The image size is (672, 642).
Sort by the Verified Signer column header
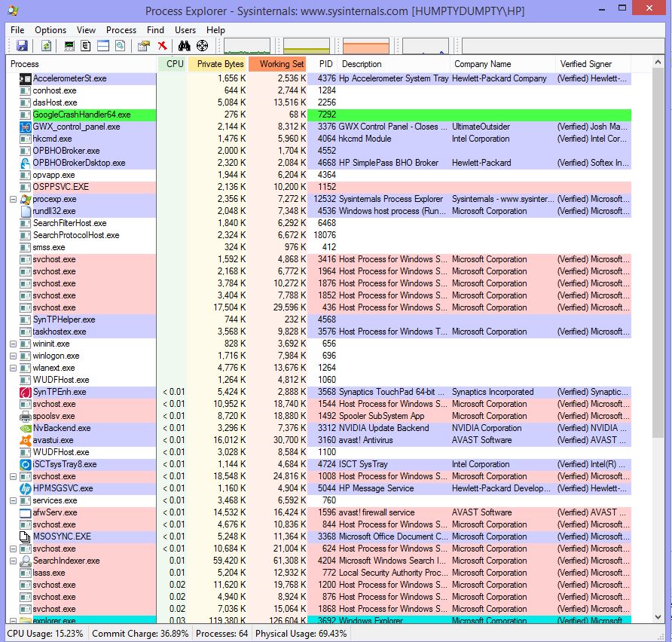click(x=594, y=64)
